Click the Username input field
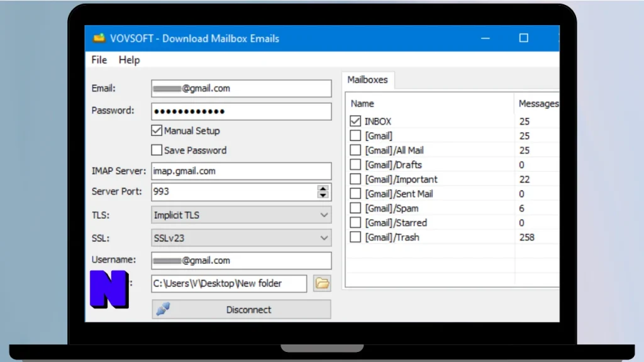The height and width of the screenshot is (362, 644). coord(241,260)
